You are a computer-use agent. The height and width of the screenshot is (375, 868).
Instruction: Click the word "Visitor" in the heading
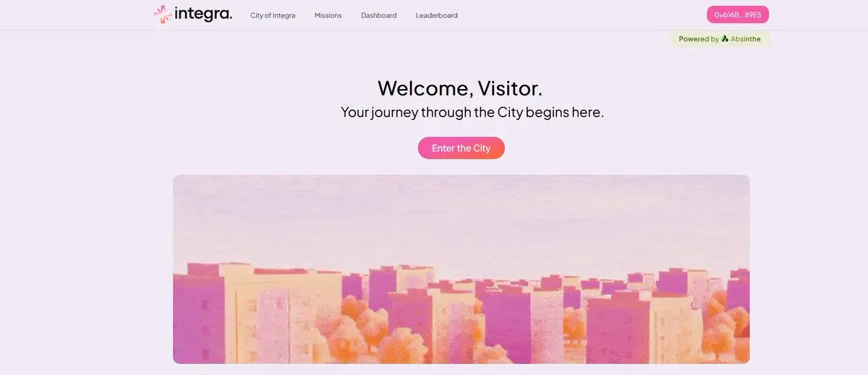click(x=508, y=88)
